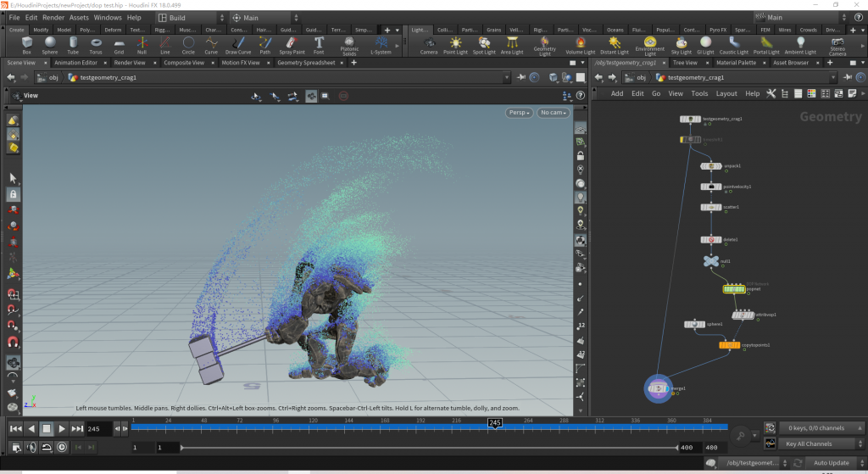Image resolution: width=868 pixels, height=474 pixels.
Task: Select the copytopoints1 node
Action: pyautogui.click(x=730, y=345)
